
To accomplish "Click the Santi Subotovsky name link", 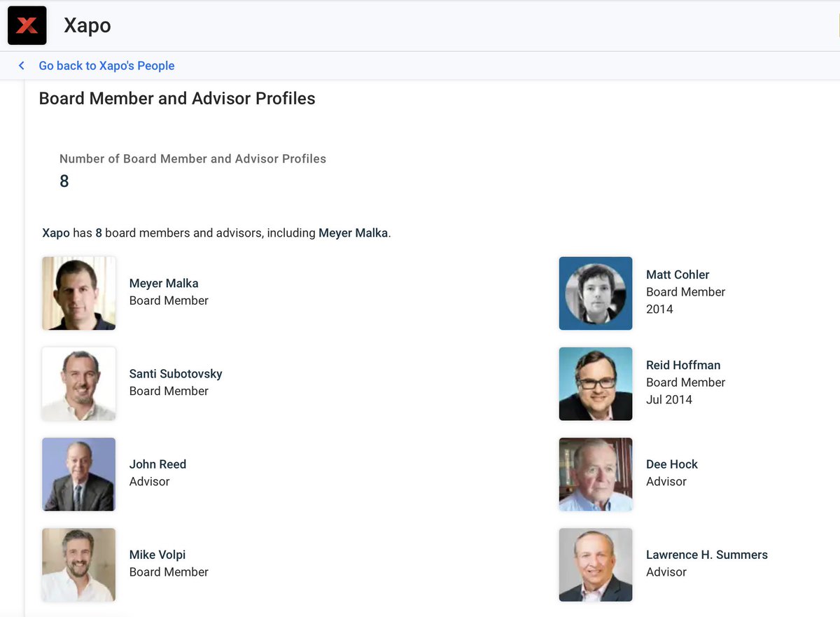I will (176, 374).
